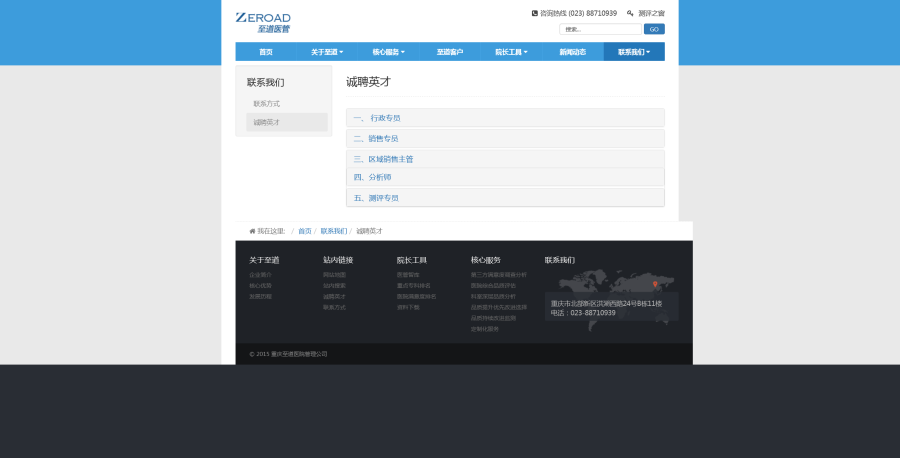Click 首页 in the breadcrumb trail
Viewport: 900px width, 458px height.
coord(305,231)
